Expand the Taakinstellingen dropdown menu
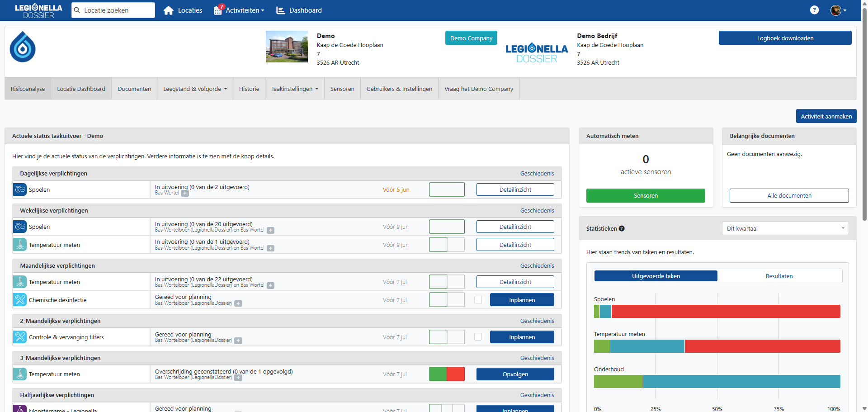The image size is (868, 412). pyautogui.click(x=294, y=89)
